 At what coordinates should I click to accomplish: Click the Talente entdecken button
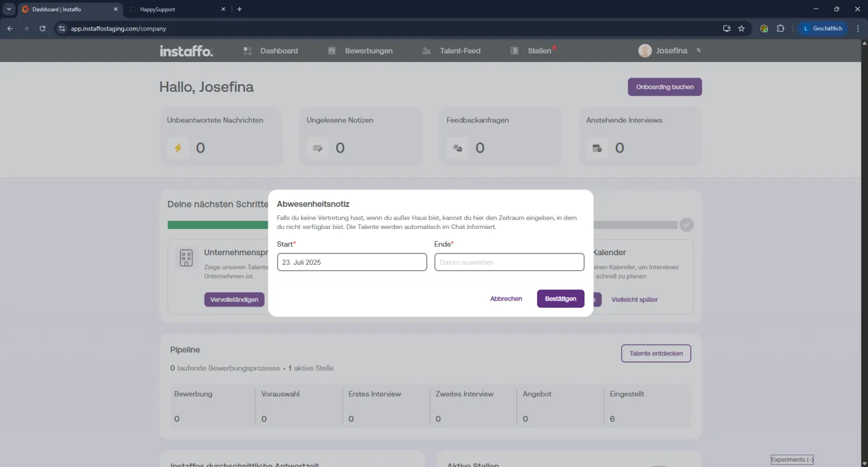[656, 353]
